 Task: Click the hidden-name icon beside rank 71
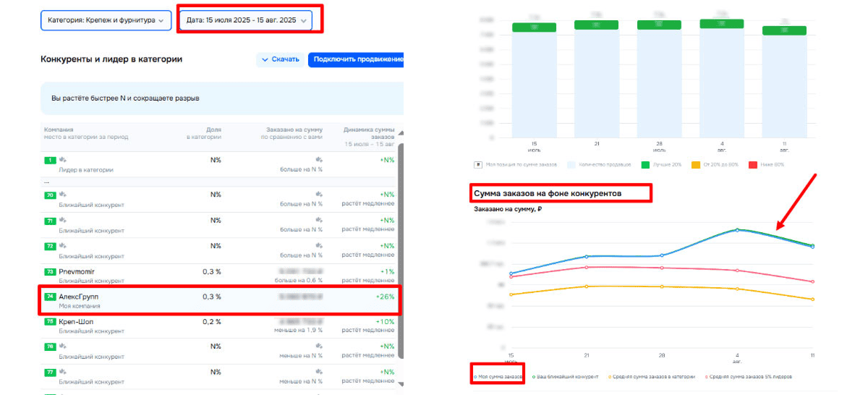coord(63,221)
